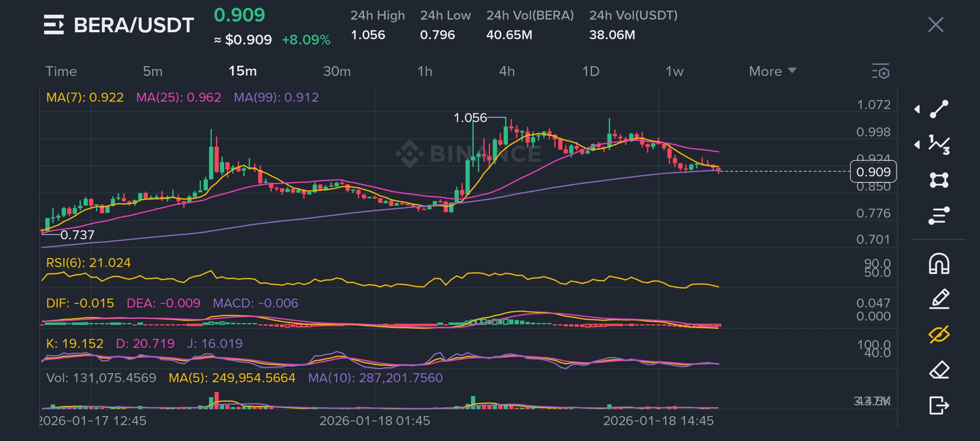Toggle magnet snap mode
This screenshot has height=441, width=980.
(x=939, y=264)
